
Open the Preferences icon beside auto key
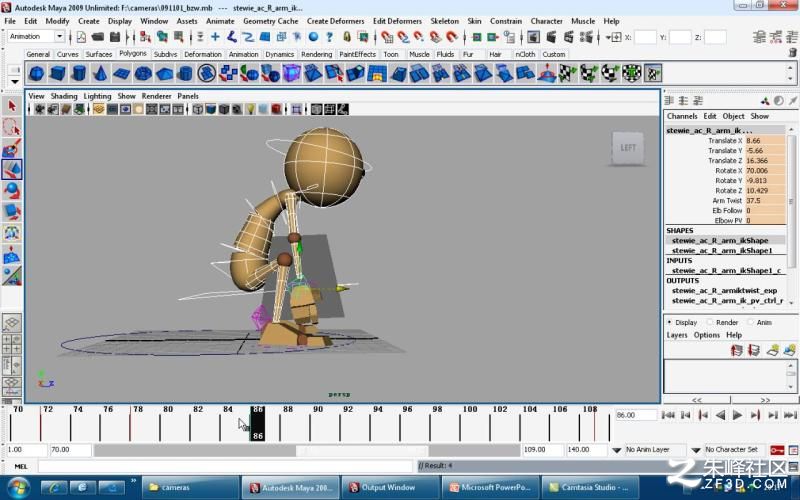tap(793, 450)
